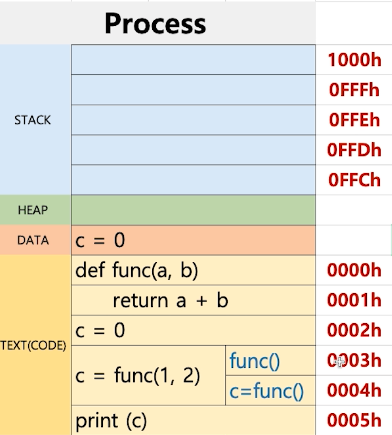The image size is (392, 435).
Task: Select the Process header cell
Action: [x=158, y=23]
